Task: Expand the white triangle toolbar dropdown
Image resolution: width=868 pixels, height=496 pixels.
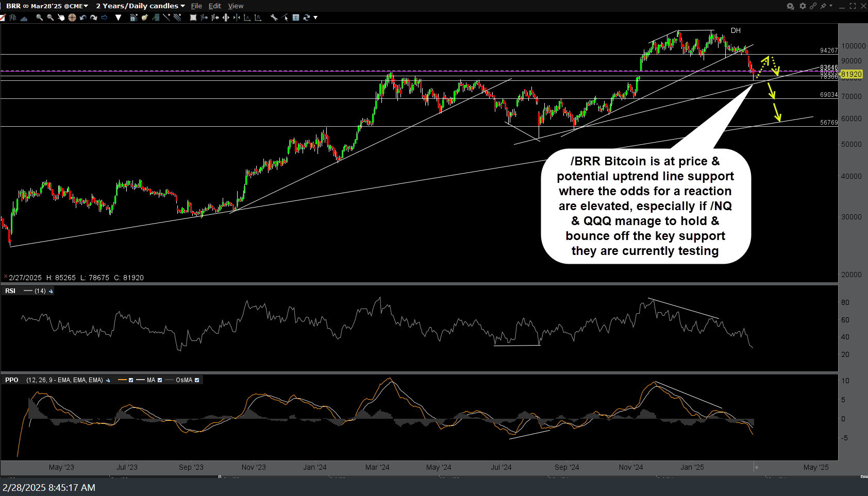Action: pyautogui.click(x=118, y=18)
